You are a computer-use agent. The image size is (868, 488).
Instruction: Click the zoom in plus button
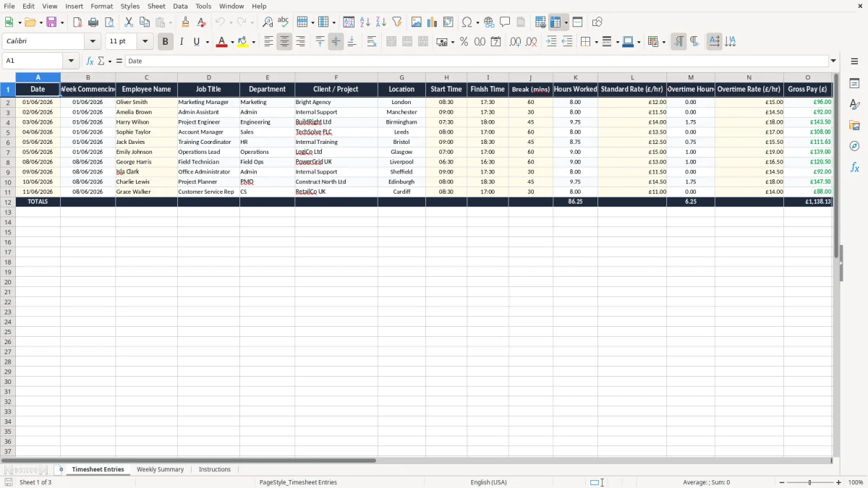click(x=839, y=482)
